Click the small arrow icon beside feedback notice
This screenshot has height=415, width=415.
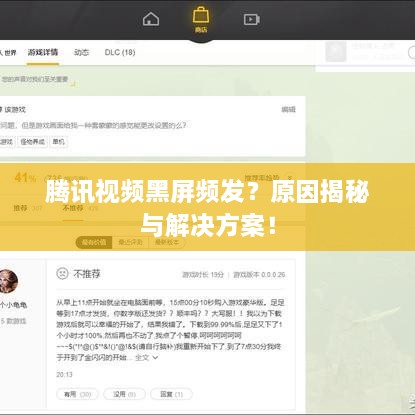pyautogui.click(x=73, y=84)
